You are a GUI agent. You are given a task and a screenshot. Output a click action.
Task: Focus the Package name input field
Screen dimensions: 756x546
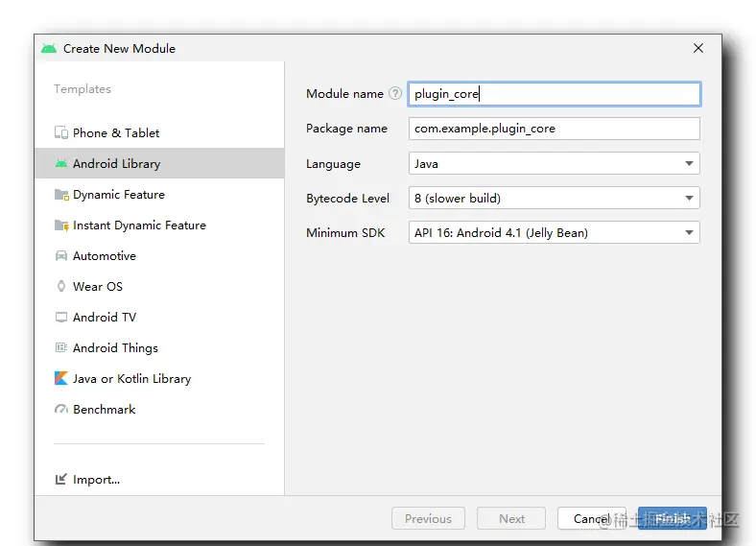[554, 129]
